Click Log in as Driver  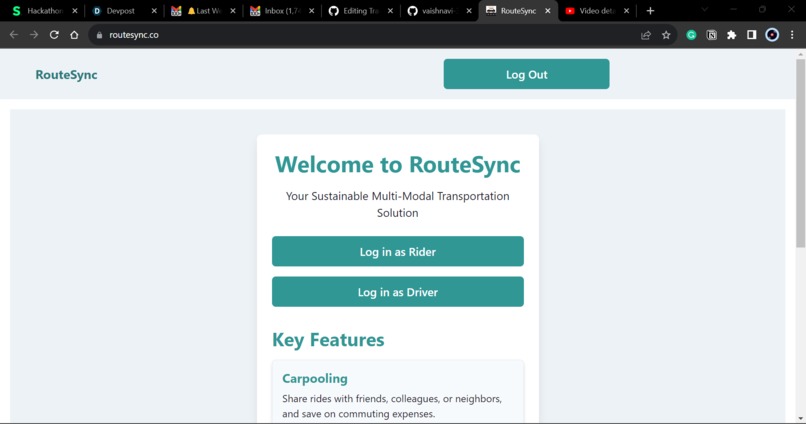pos(398,291)
